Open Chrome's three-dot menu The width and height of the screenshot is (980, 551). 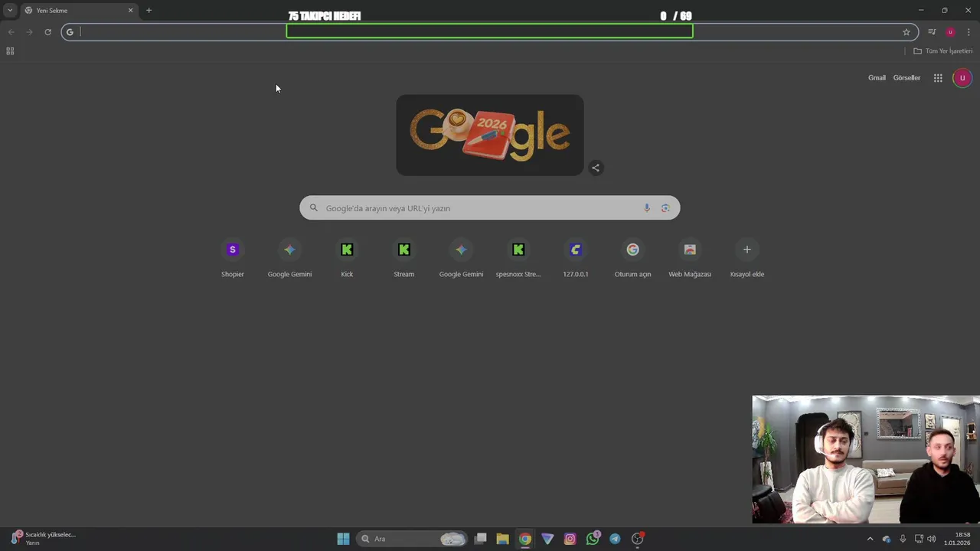[969, 32]
